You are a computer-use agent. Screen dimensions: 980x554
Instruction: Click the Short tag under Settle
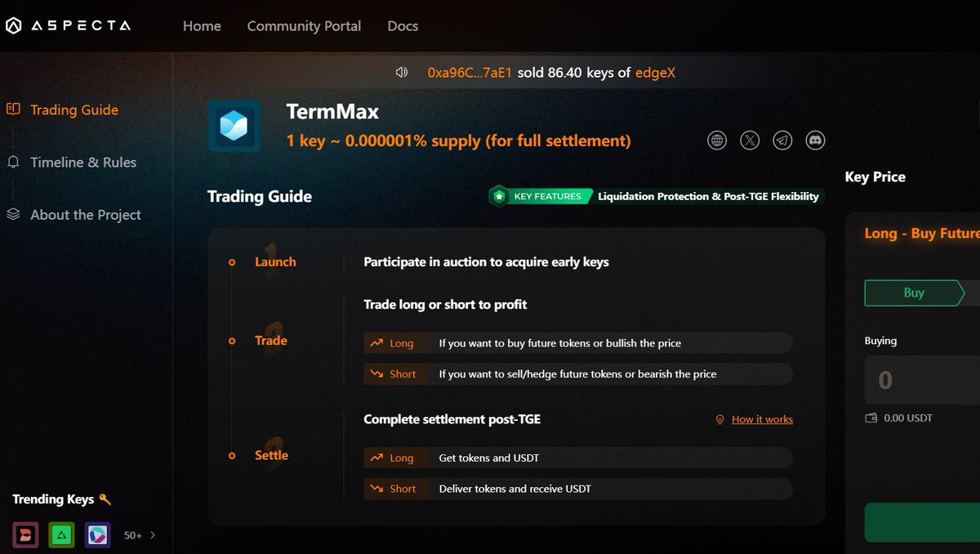pyautogui.click(x=396, y=489)
